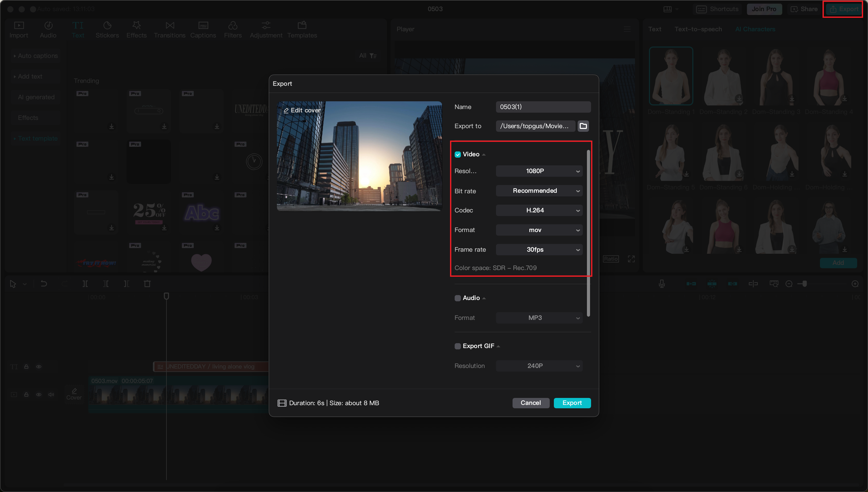Viewport: 868px width, 492px height.
Task: Click the Edit cover pencil icon
Action: tap(286, 111)
